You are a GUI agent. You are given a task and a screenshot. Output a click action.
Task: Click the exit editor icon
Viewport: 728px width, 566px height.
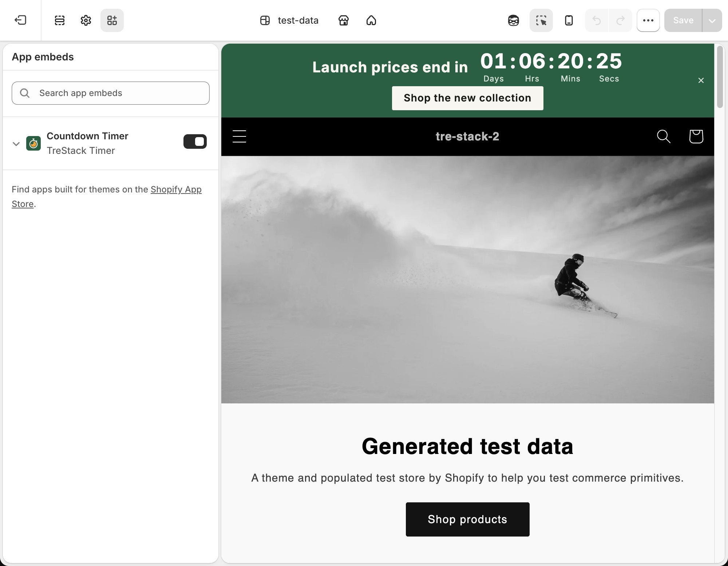(20, 20)
